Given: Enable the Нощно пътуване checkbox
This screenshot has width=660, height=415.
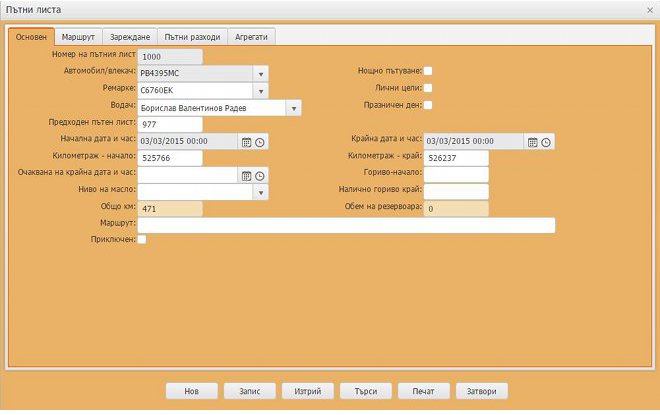Looking at the screenshot, I should coord(428,71).
